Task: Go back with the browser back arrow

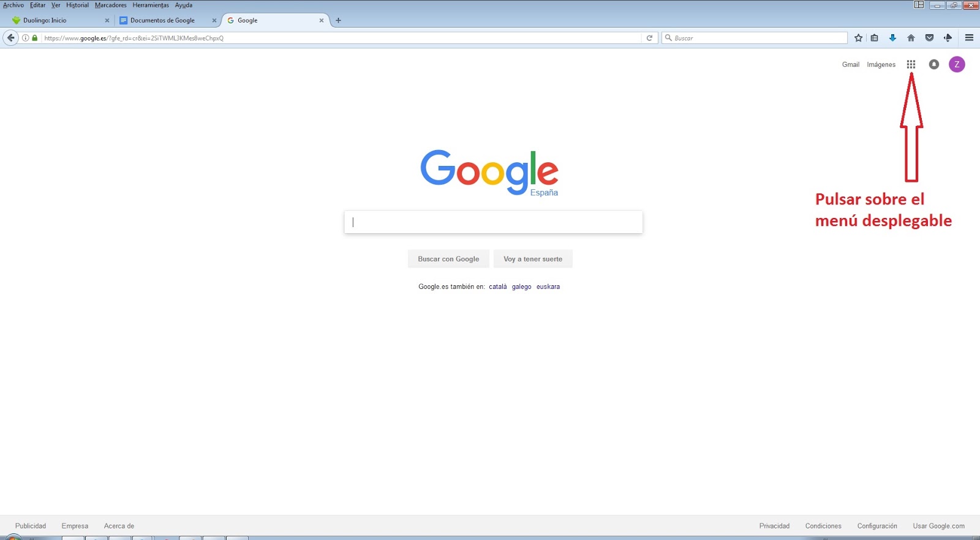Action: (10, 38)
